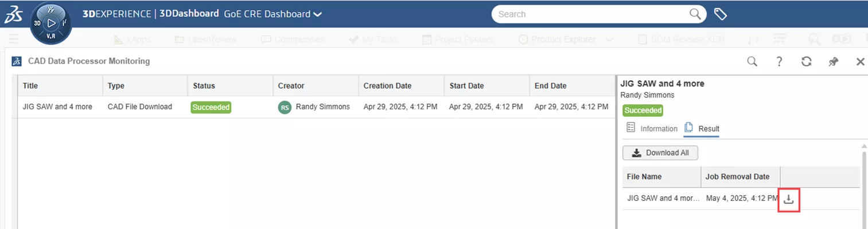868x229 pixels.
Task: Select the JIG SAW and 4 more row
Action: 57,106
